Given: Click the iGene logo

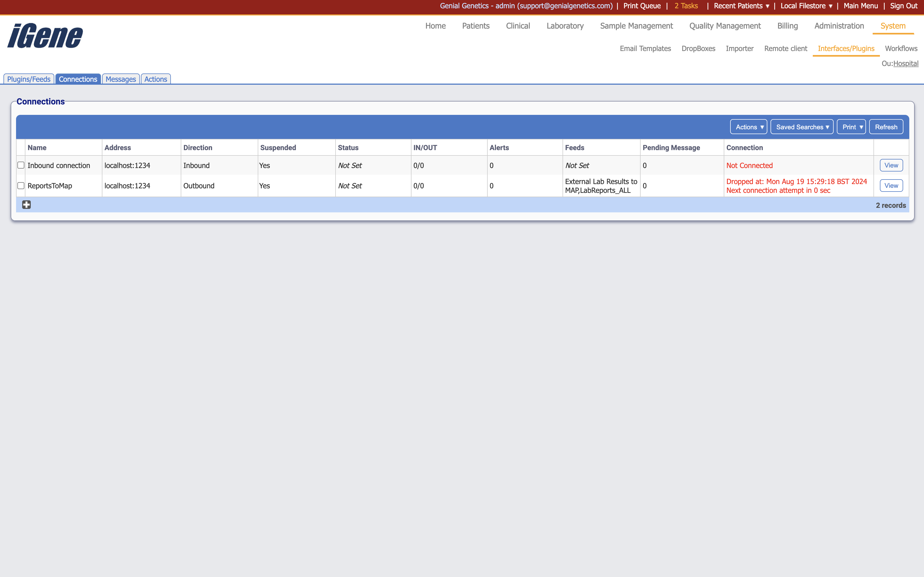Looking at the screenshot, I should [x=44, y=35].
